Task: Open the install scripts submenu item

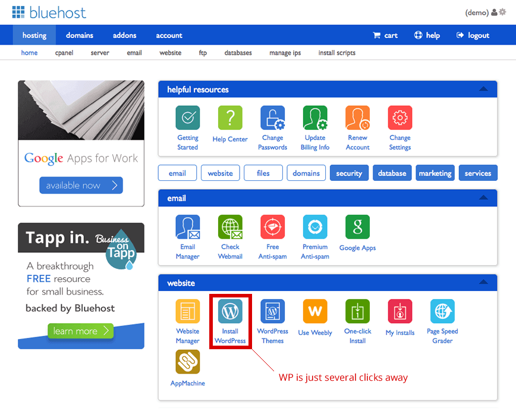Action: [x=336, y=53]
